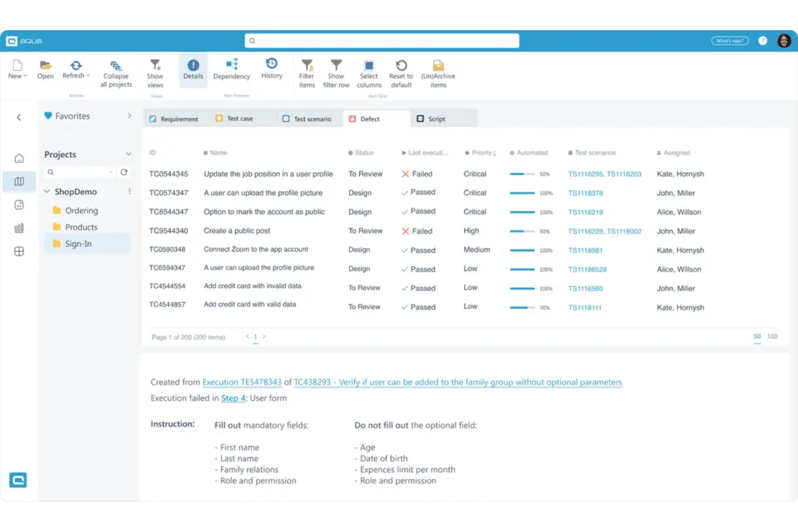Click the projects search input field
The width and height of the screenshot is (798, 532).
coord(80,172)
